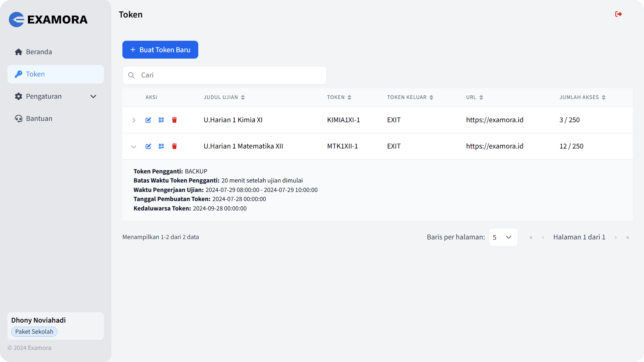Open URL for U.Harian 1 Kimia XI

tap(495, 120)
